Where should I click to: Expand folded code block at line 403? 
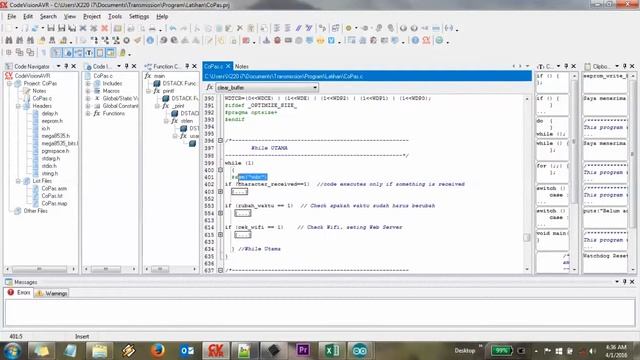pyautogui.click(x=220, y=191)
